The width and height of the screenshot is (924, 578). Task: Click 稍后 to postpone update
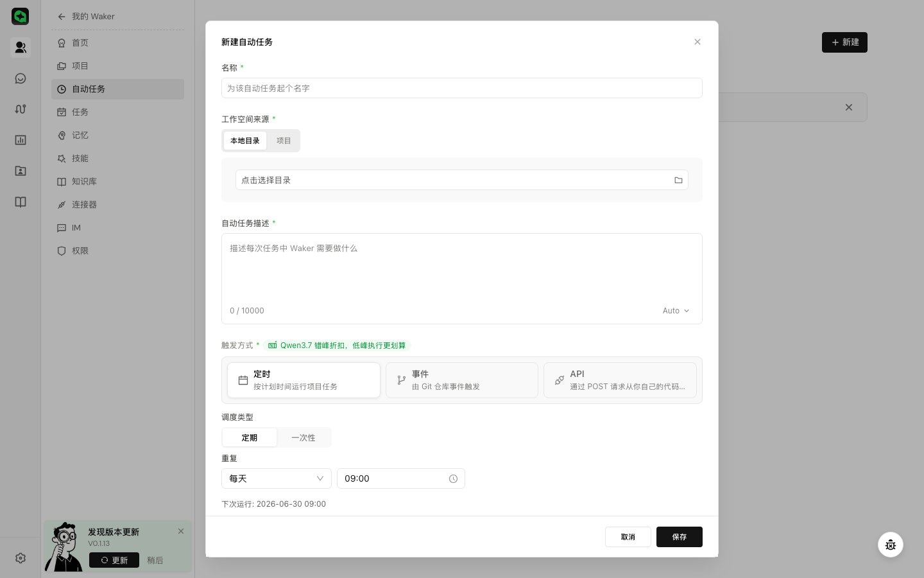pyautogui.click(x=155, y=561)
